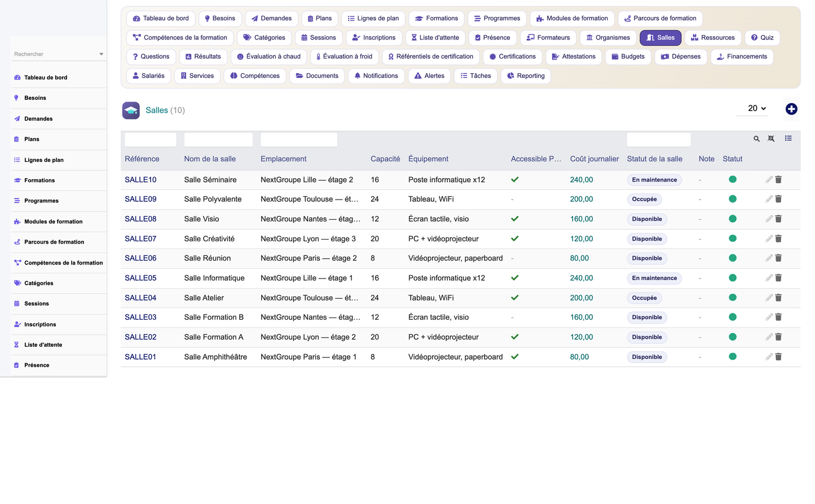The width and height of the screenshot is (815, 504).
Task: Switch to the Formateurs tab
Action: point(548,38)
